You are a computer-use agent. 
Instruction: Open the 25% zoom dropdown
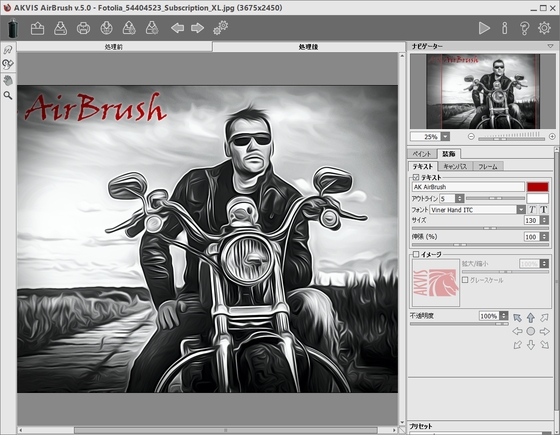coord(445,136)
